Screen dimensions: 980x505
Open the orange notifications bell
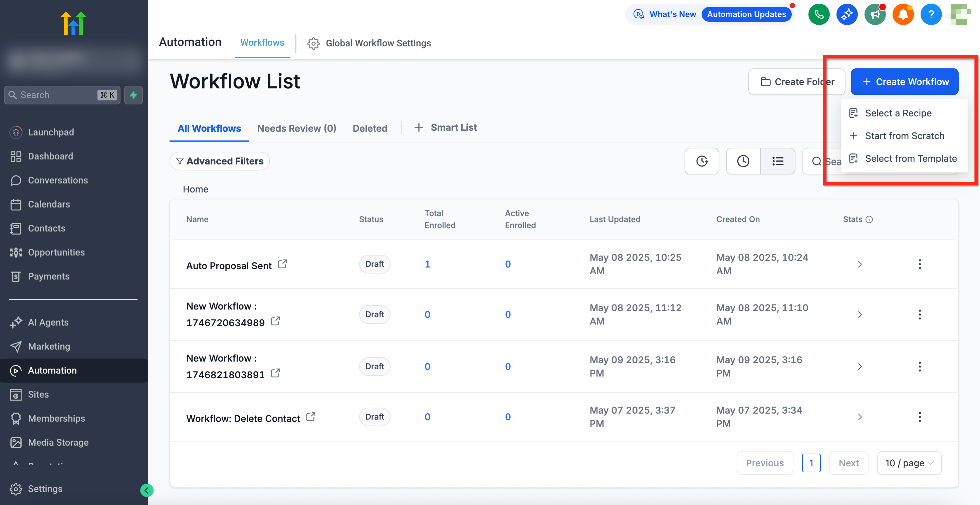(903, 14)
